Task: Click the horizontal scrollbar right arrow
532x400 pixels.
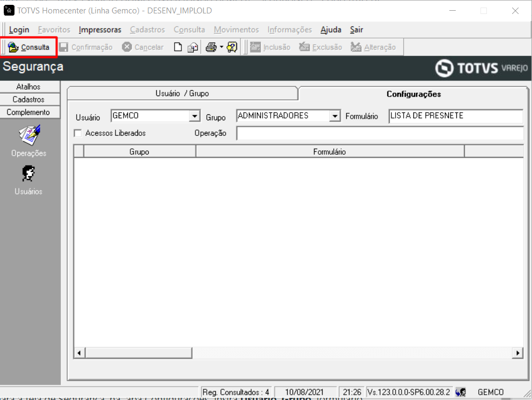Action: (x=518, y=353)
